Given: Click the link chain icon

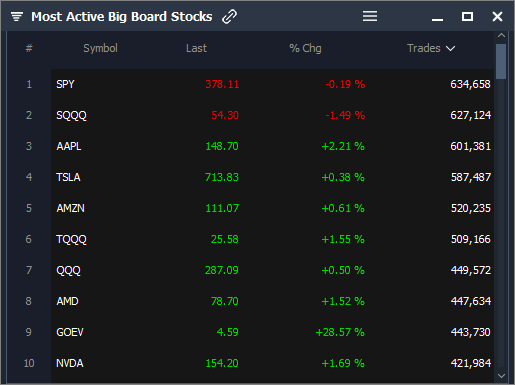Looking at the screenshot, I should 229,16.
